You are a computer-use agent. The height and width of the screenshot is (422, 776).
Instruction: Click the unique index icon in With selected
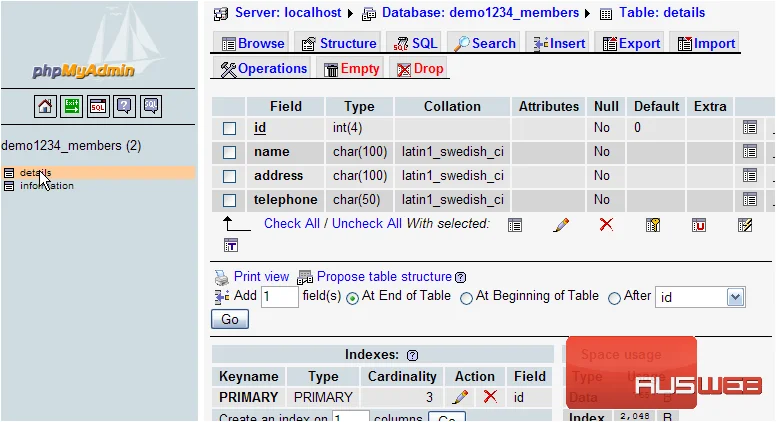click(699, 225)
